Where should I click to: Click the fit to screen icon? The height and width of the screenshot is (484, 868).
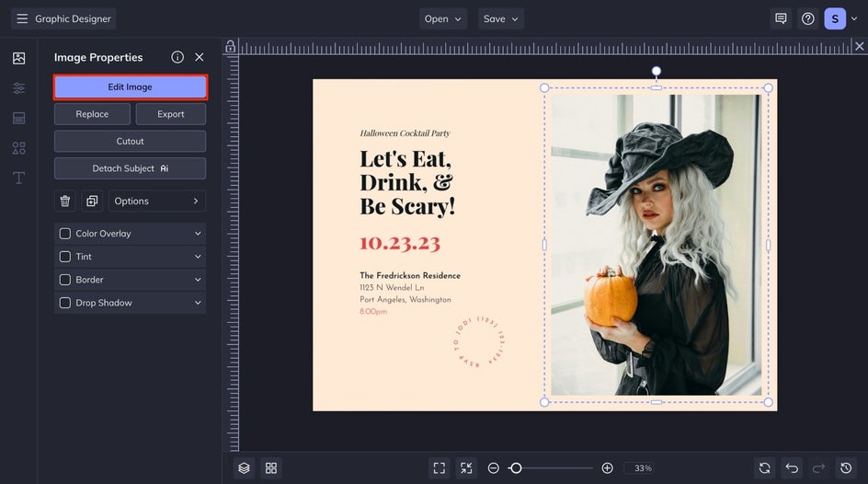click(440, 468)
